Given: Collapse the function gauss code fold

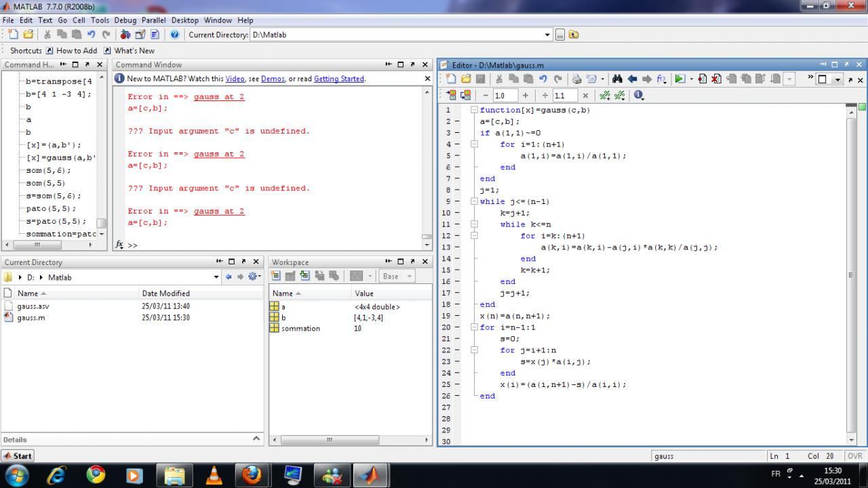Looking at the screenshot, I should click(x=473, y=110).
